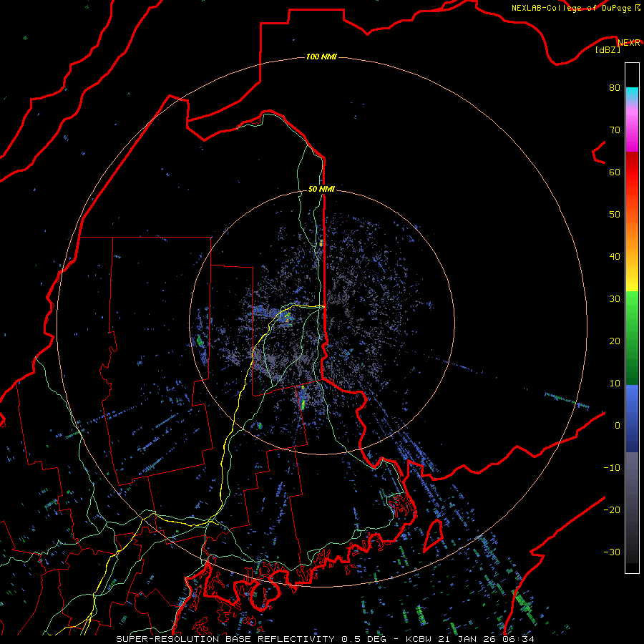Click the 80 dBZ scale value
This screenshot has height=644, width=644.
tap(615, 87)
